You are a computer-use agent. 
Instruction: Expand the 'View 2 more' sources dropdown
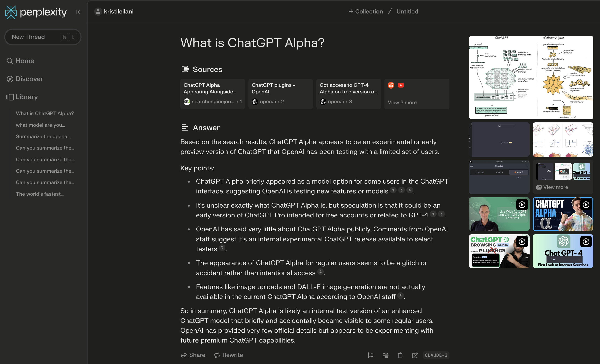pos(402,102)
